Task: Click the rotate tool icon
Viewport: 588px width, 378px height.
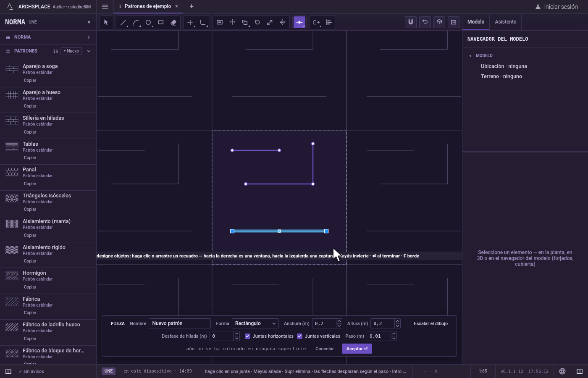Action: pyautogui.click(x=257, y=22)
